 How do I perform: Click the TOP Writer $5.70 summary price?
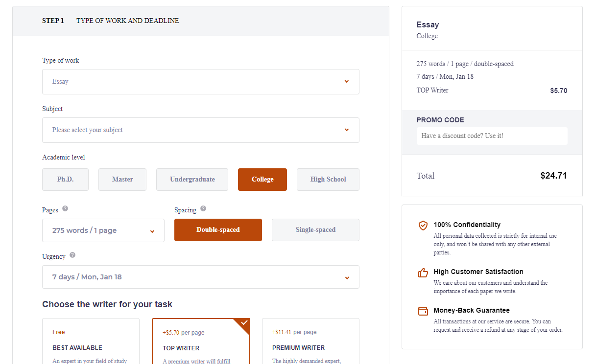(559, 91)
